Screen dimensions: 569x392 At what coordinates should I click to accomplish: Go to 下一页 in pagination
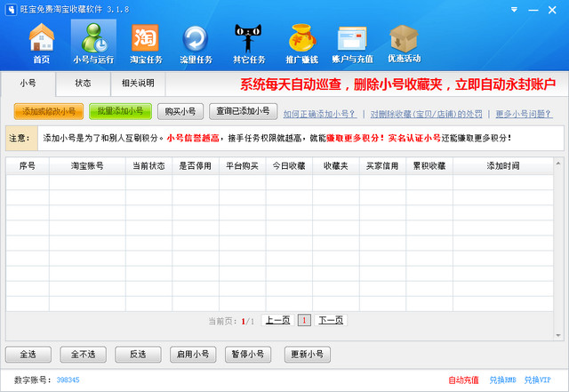(x=331, y=320)
